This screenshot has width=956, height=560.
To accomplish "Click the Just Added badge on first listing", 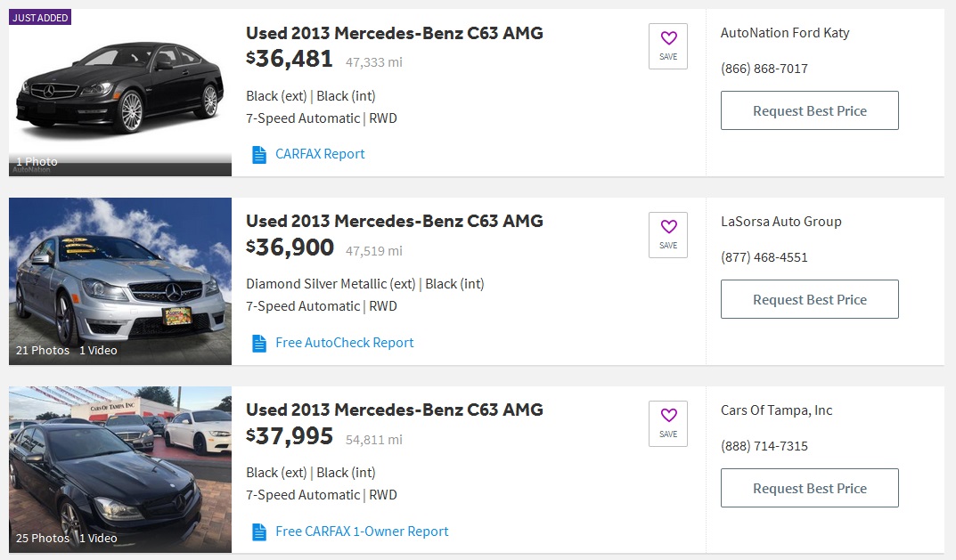I will tap(40, 18).
